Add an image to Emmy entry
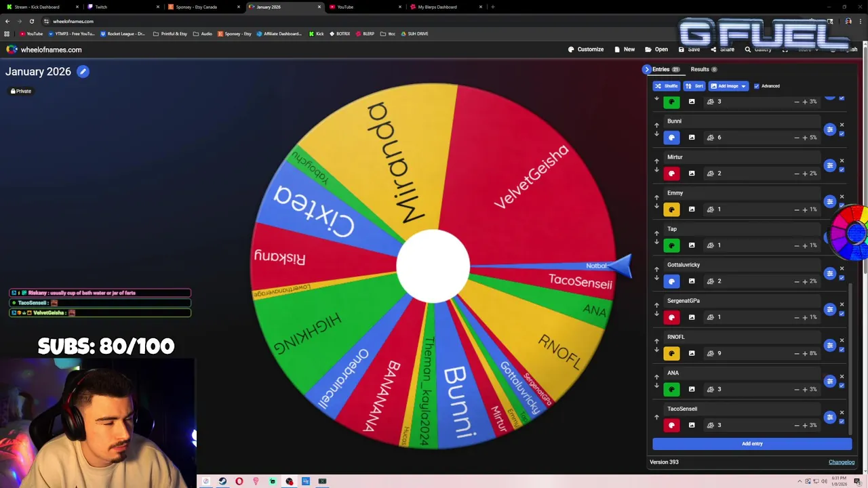 (692, 209)
